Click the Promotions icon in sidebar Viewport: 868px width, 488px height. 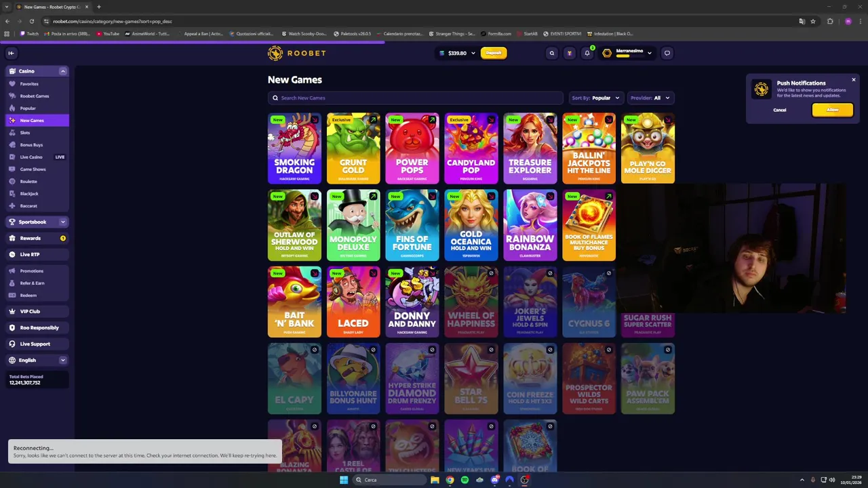tap(12, 271)
